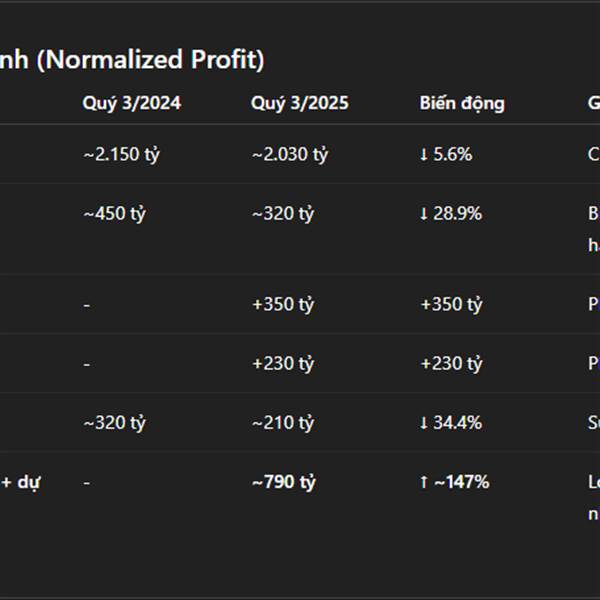Click +350 tỷ in Quý 3/2025 column
Viewport: 600px width, 600px height.
283,304
